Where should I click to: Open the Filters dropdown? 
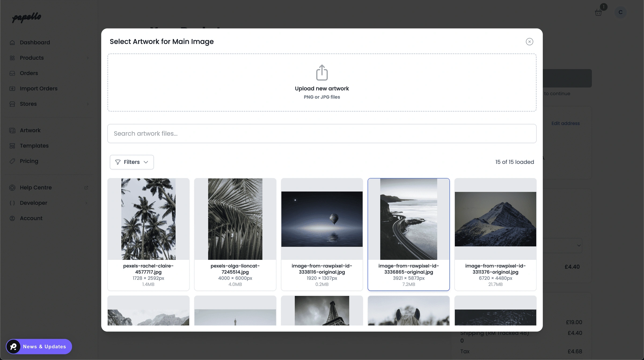tap(131, 162)
